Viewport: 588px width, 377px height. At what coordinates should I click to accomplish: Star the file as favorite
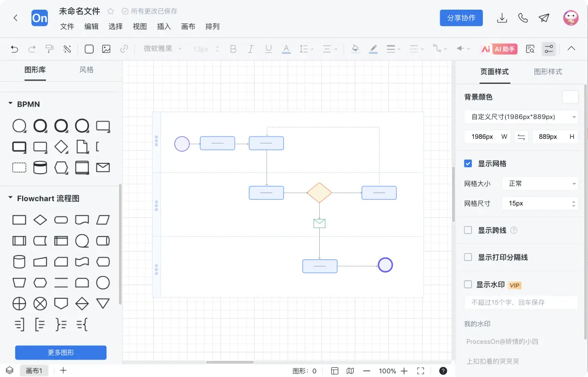111,11
